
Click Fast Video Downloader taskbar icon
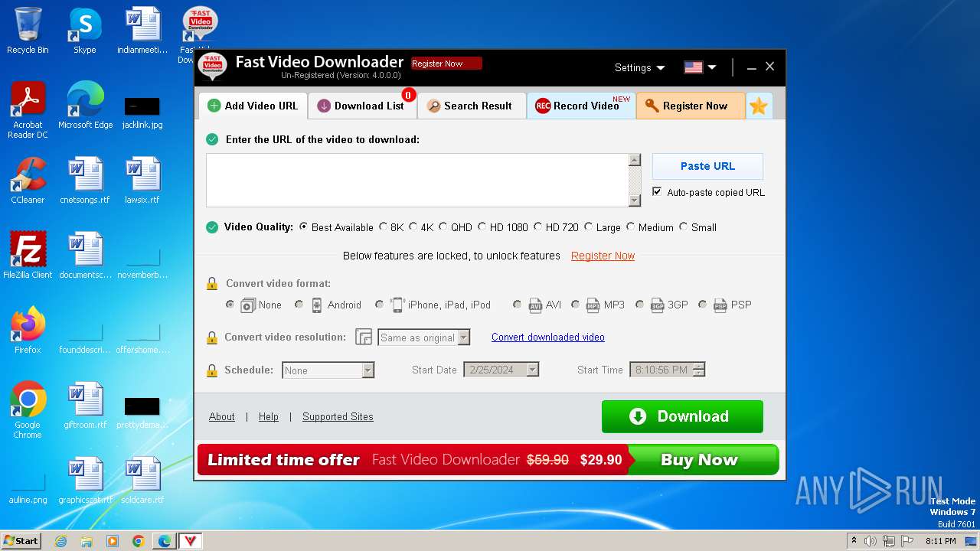pyautogui.click(x=190, y=541)
